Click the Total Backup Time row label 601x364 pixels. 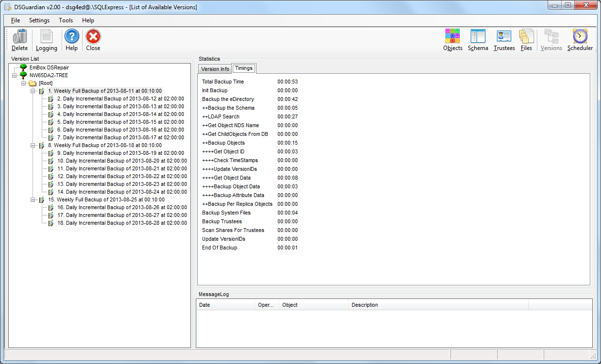[x=223, y=82]
